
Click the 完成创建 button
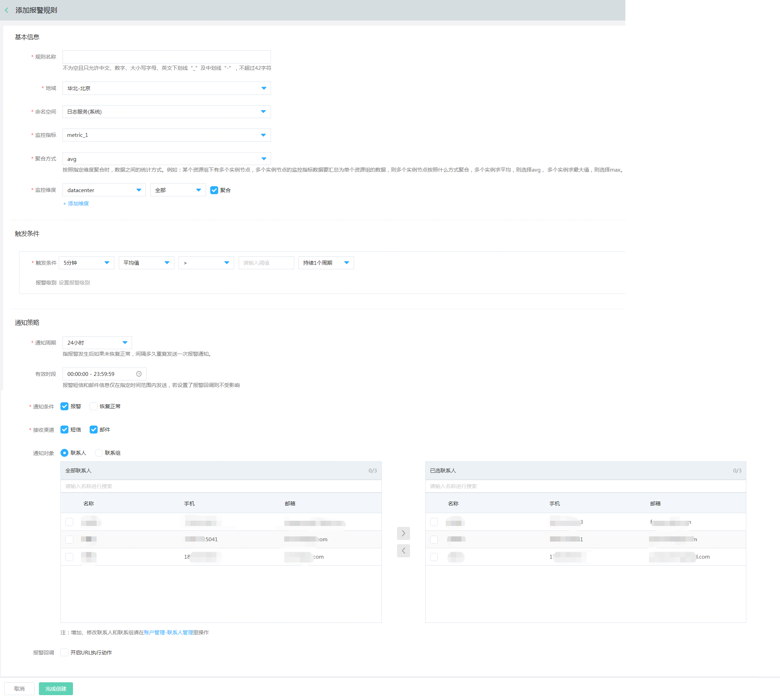point(55,689)
